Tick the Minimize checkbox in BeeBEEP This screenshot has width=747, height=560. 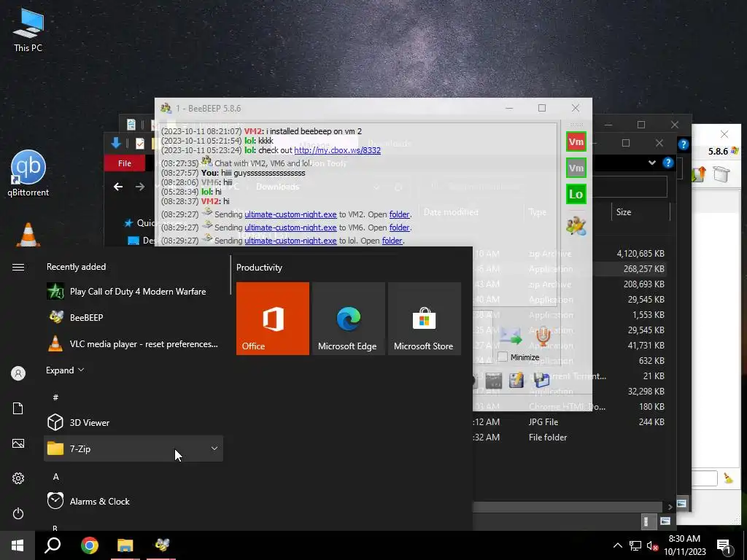pos(502,357)
